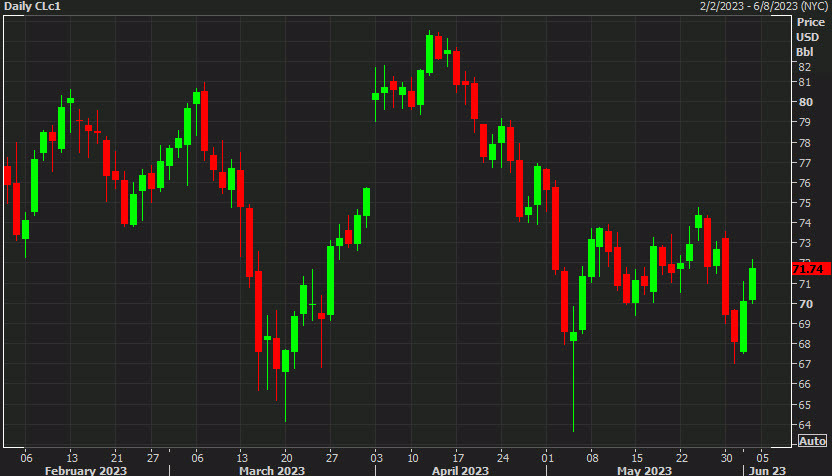Click the 71.74 last price label
Screen dimensions: 832x476
[811, 269]
